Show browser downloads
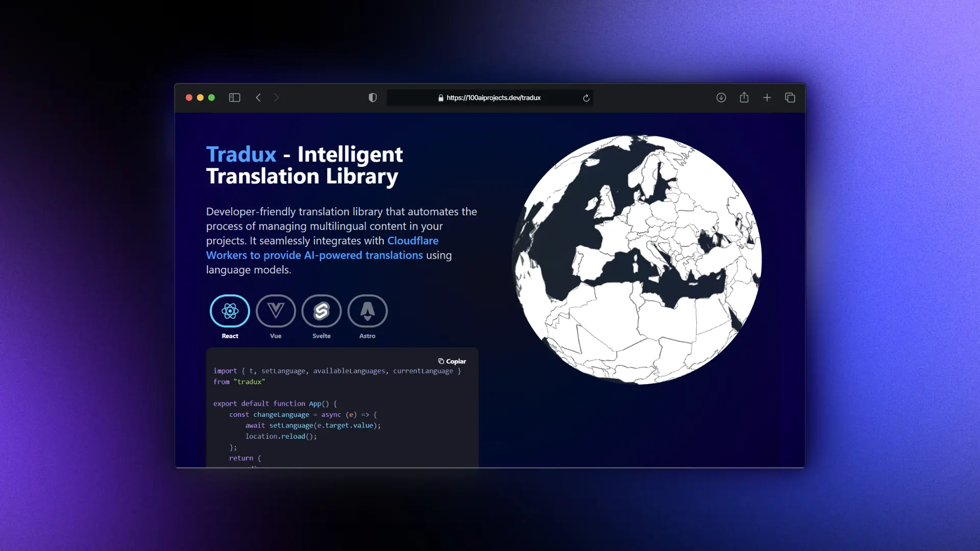This screenshot has width=980, height=551. (x=721, y=97)
